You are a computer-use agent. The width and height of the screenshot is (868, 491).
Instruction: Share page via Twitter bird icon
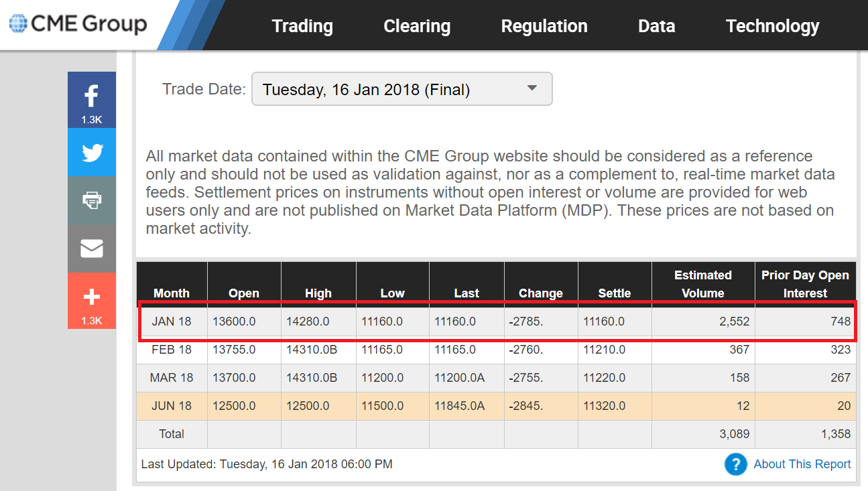click(92, 153)
